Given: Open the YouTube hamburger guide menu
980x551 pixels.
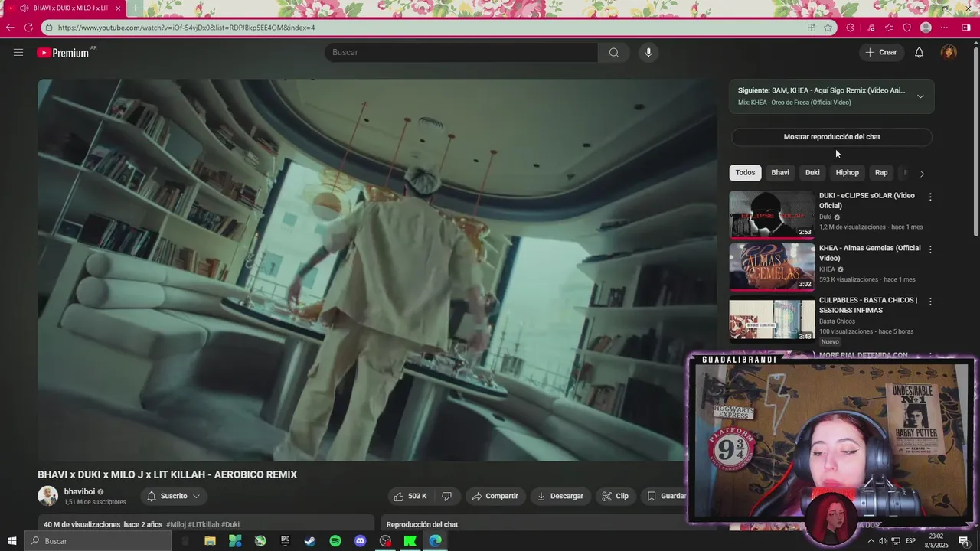Looking at the screenshot, I should 18,52.
